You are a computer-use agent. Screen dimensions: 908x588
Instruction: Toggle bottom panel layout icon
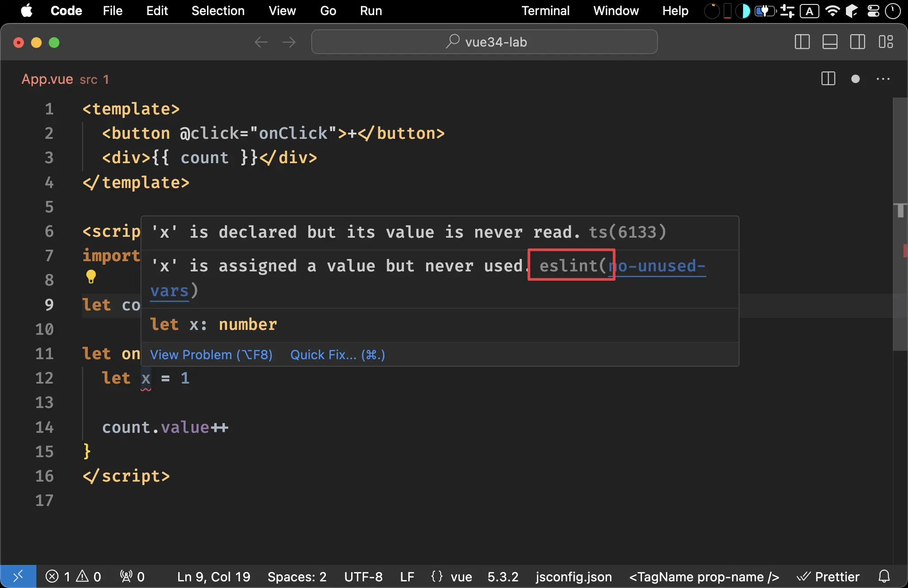(x=830, y=42)
